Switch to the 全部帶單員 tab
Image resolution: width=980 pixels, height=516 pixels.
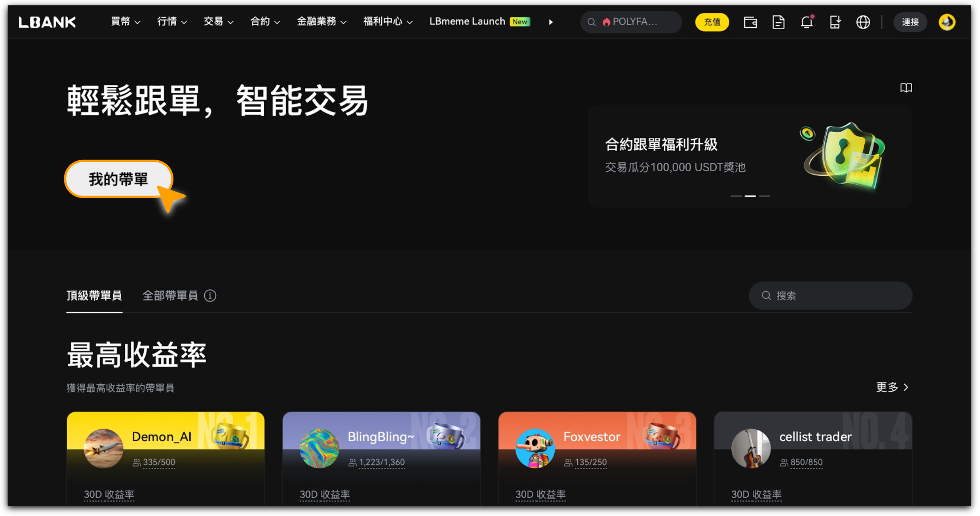(x=170, y=296)
